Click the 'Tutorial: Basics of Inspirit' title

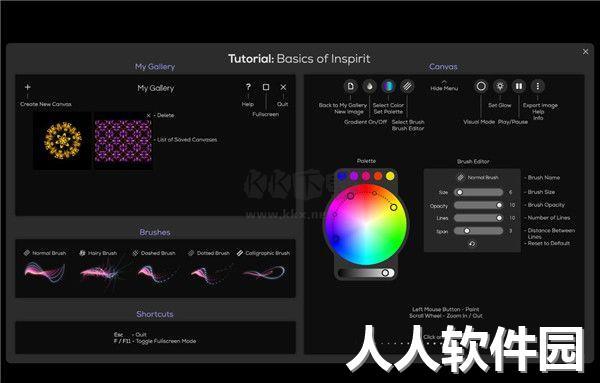point(299,59)
